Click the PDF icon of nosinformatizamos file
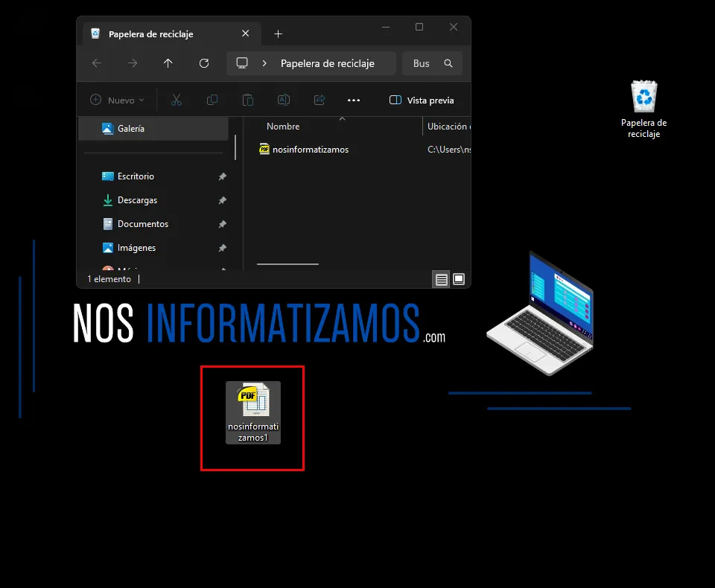Image resolution: width=715 pixels, height=588 pixels. click(264, 149)
